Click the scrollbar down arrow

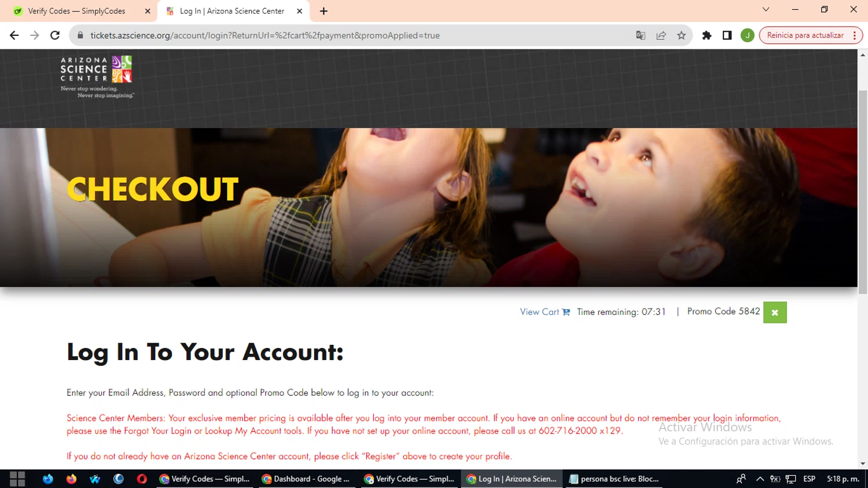863,464
